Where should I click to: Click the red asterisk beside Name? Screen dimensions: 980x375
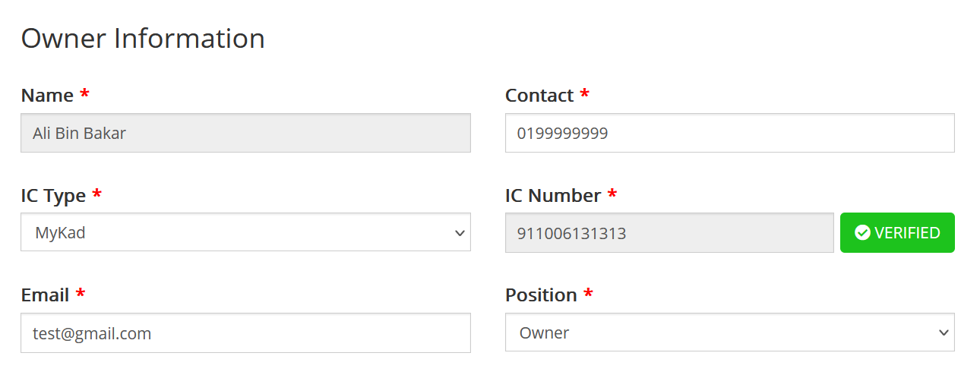[84, 94]
